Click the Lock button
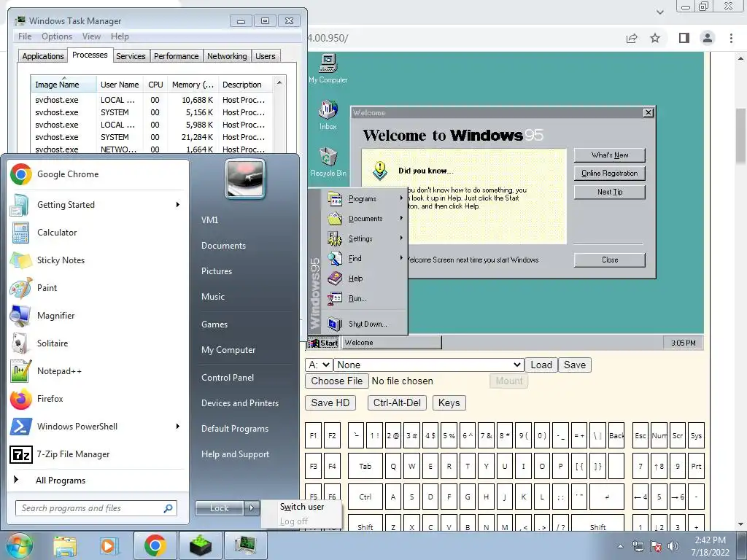This screenshot has width=747, height=560. (219, 508)
